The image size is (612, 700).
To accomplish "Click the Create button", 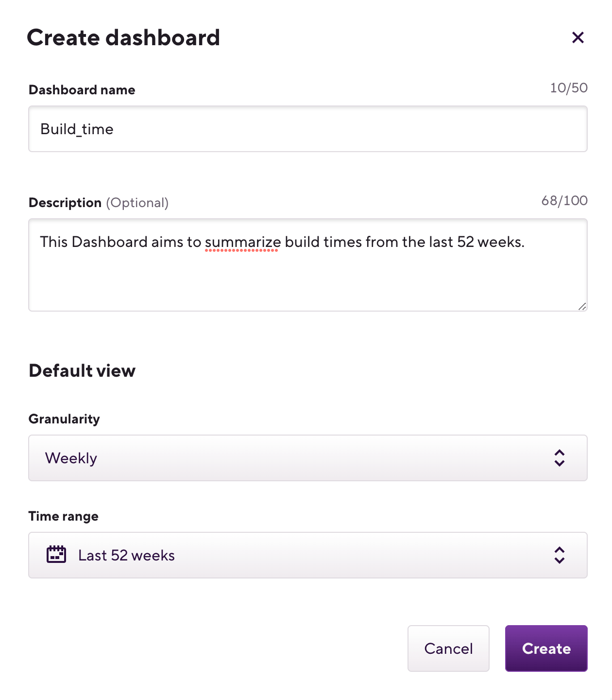I will (x=546, y=648).
